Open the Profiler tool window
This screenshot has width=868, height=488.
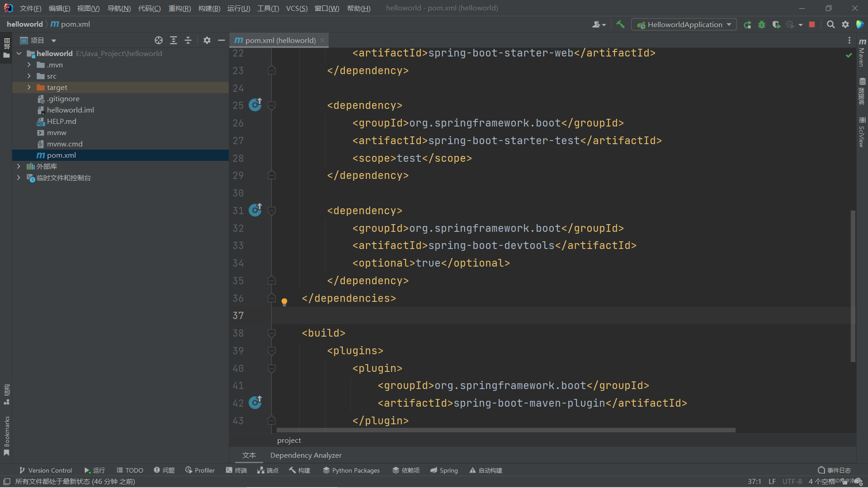pos(200,470)
